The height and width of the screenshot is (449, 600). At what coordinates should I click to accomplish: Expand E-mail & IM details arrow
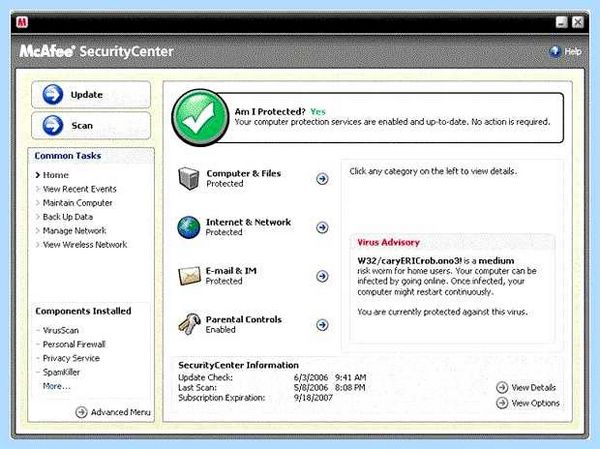pyautogui.click(x=322, y=276)
